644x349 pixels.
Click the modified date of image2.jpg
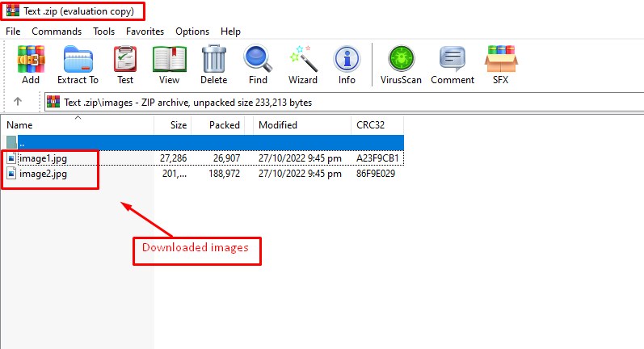[x=300, y=174]
